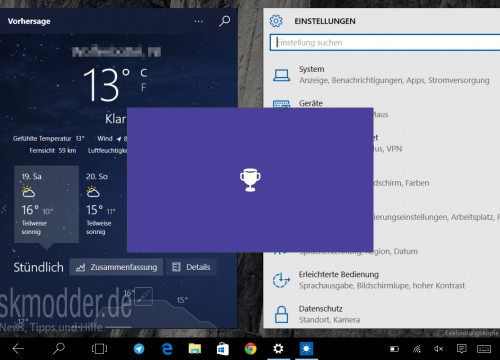Click the weather app search magnifier

pos(224,21)
